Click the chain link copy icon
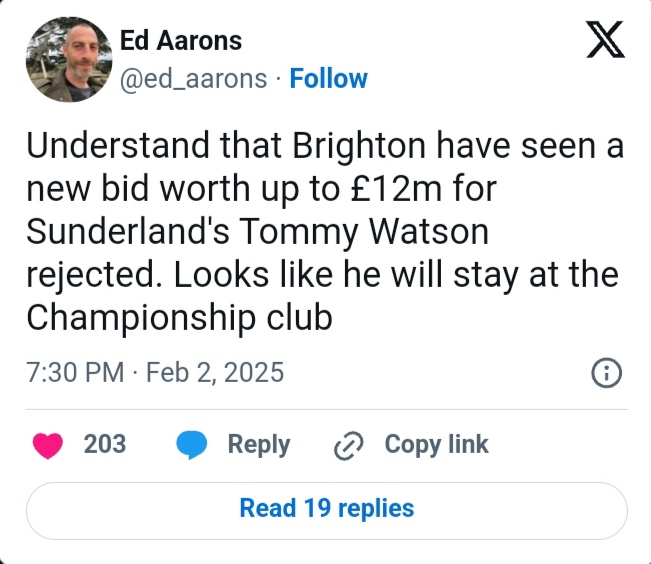Viewport: 651px width, 564px height. tap(346, 445)
